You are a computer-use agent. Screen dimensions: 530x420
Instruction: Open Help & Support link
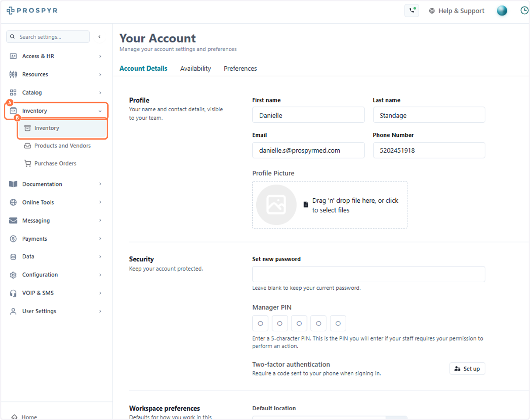click(457, 11)
